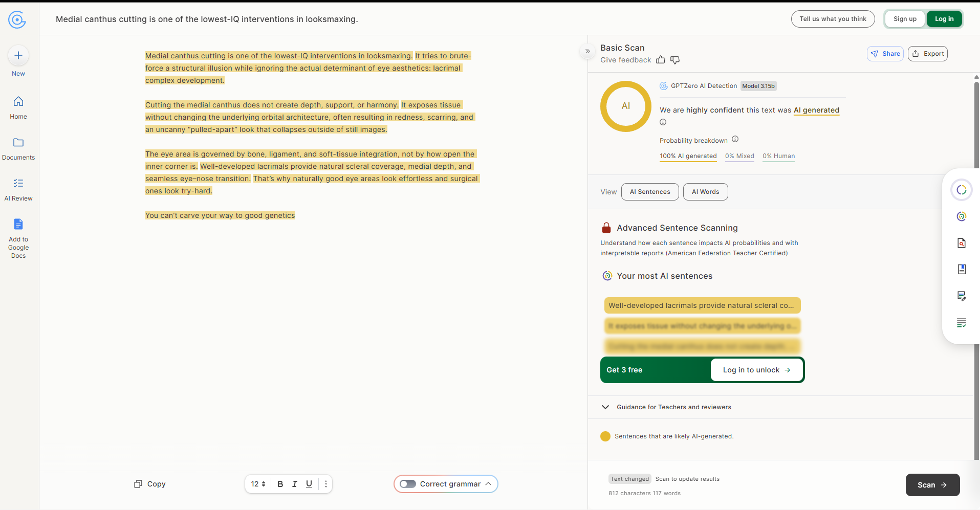This screenshot has height=510, width=980.
Task: Toggle the Correct grammar switch
Action: point(408,484)
